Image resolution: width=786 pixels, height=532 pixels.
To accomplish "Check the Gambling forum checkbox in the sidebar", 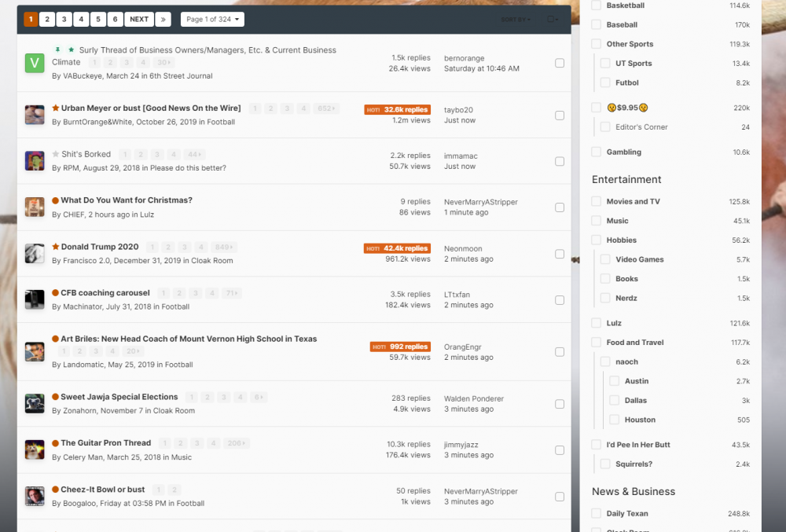I will [x=596, y=152].
